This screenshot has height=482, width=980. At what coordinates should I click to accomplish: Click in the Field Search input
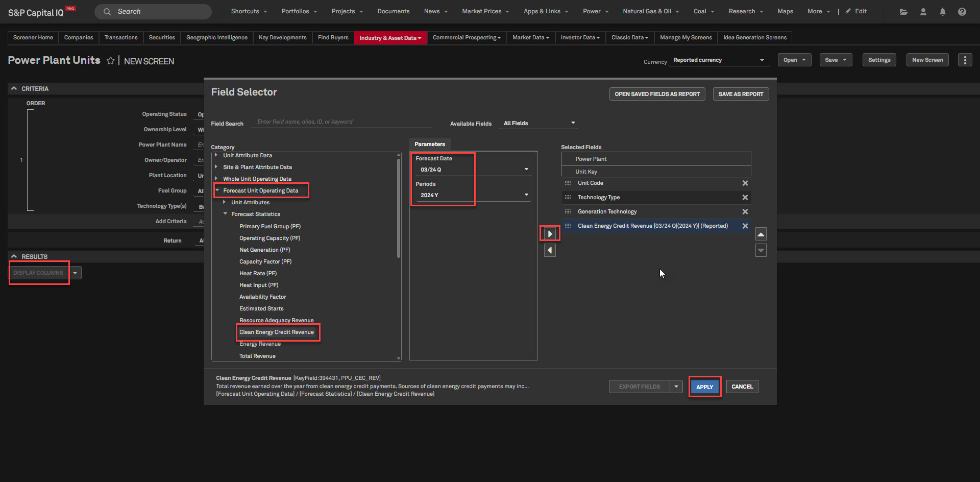coord(342,122)
